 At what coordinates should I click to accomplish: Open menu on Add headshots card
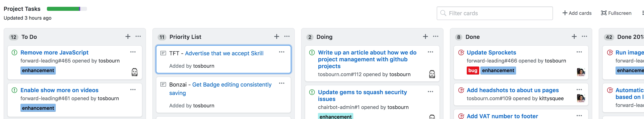579,90
